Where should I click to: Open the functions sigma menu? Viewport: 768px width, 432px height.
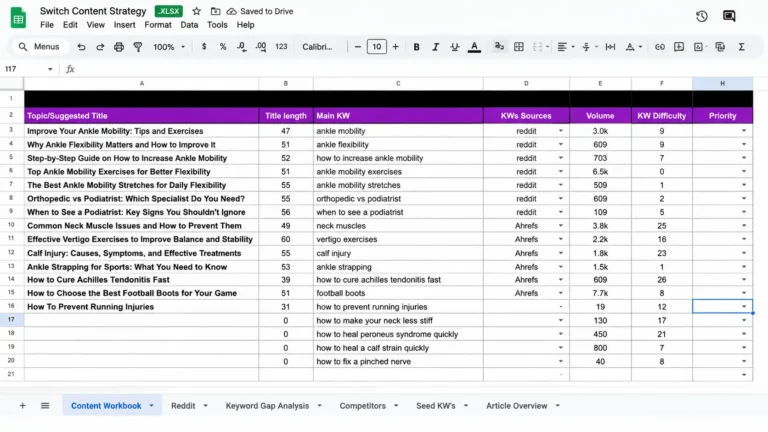pyautogui.click(x=742, y=47)
